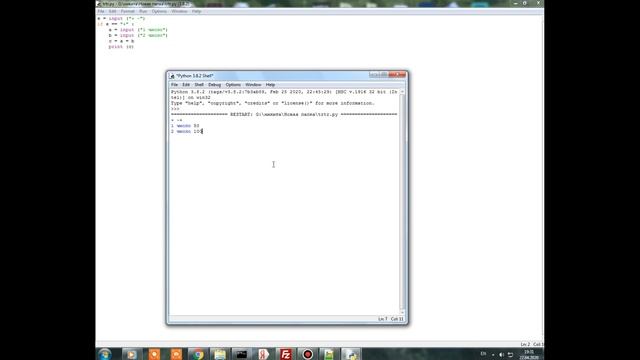Click the Python 3.8.2 version banner line
The width and height of the screenshot is (640, 360).
(284, 92)
